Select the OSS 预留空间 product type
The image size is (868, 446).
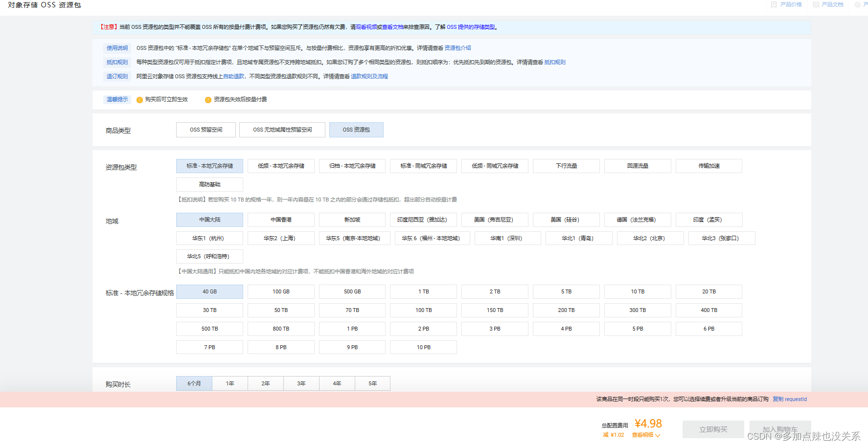[206, 130]
